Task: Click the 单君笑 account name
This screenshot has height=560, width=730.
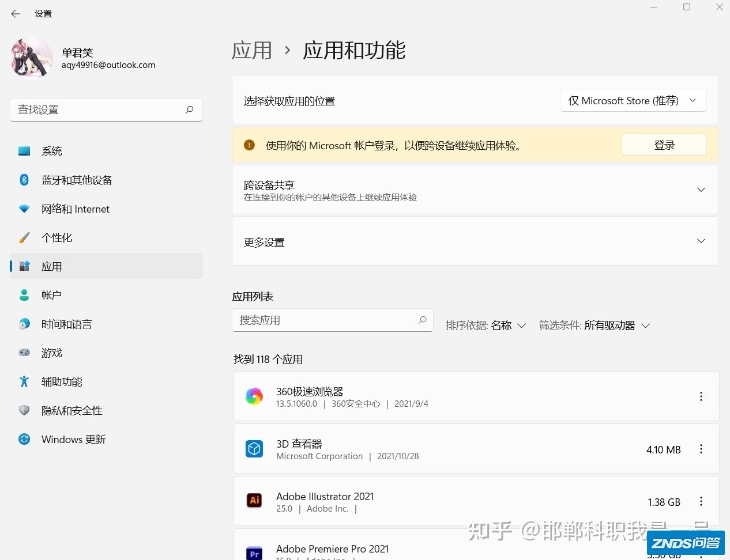Action: 77,52
